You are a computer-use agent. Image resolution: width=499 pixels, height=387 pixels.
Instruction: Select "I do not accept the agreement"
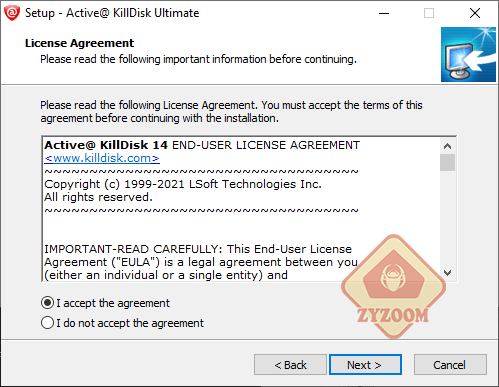(122, 323)
